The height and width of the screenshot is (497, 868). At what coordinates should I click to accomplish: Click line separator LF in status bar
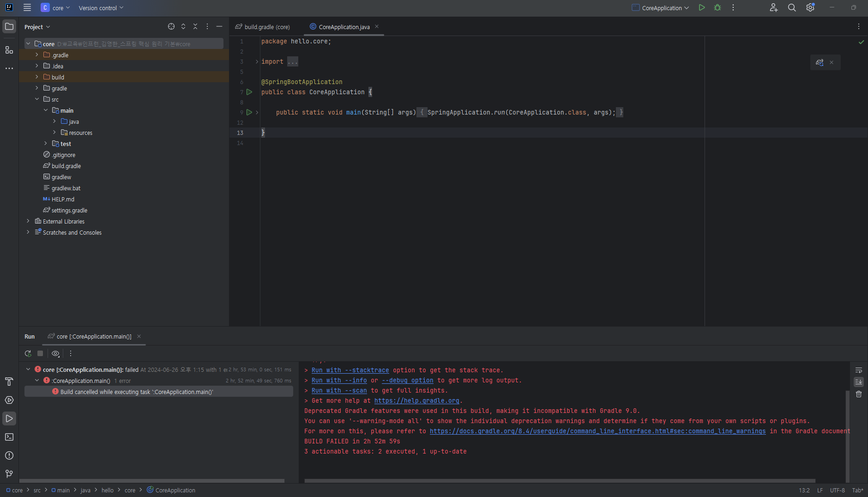click(x=820, y=490)
